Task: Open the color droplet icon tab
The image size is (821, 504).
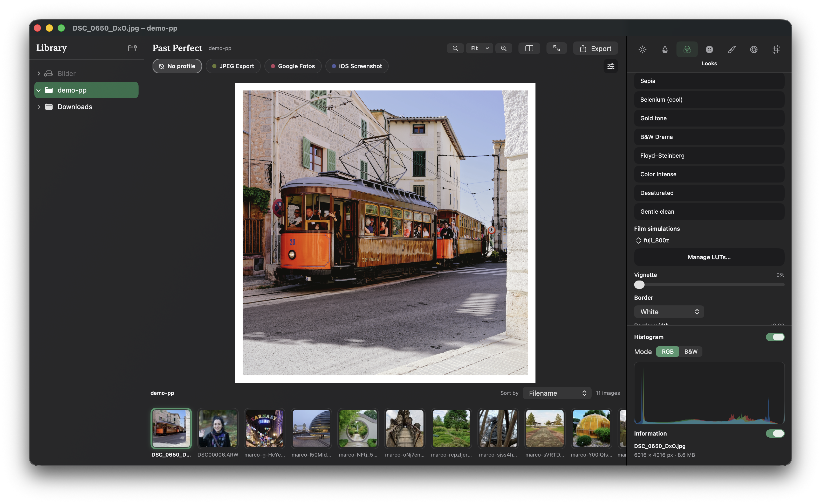Action: coord(665,49)
